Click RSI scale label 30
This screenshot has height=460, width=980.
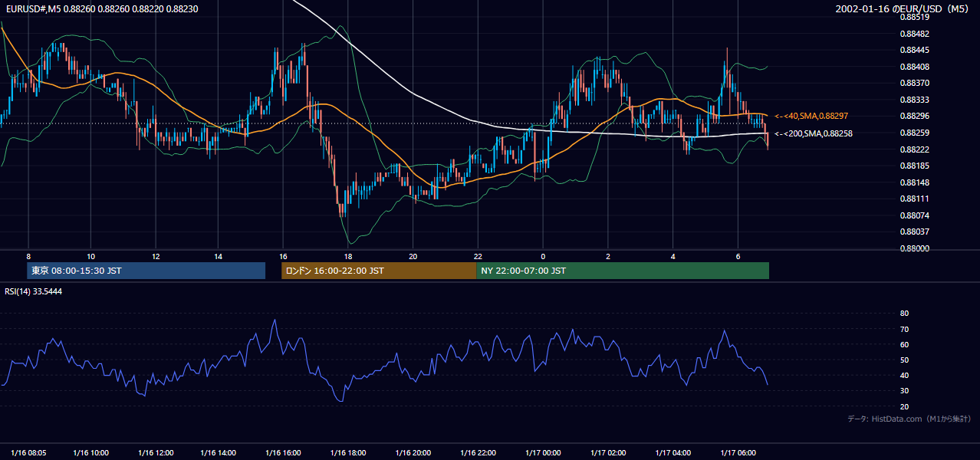coord(904,391)
